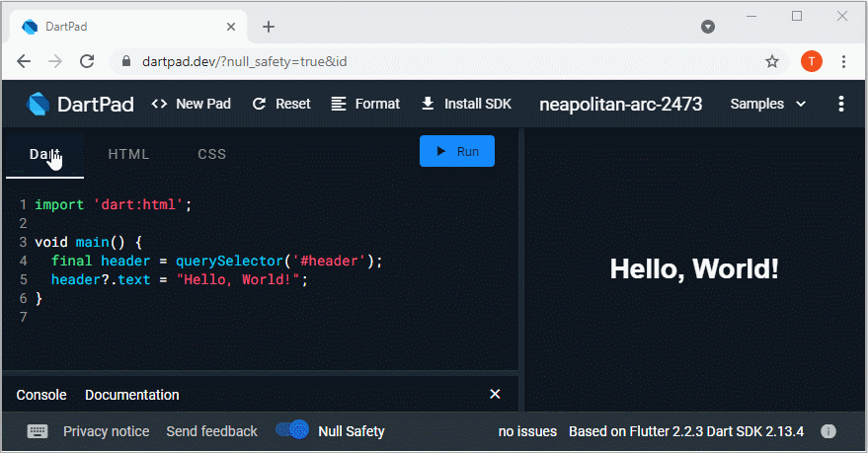The height and width of the screenshot is (453, 868).
Task: Open the Documentation tab
Action: coord(131,395)
